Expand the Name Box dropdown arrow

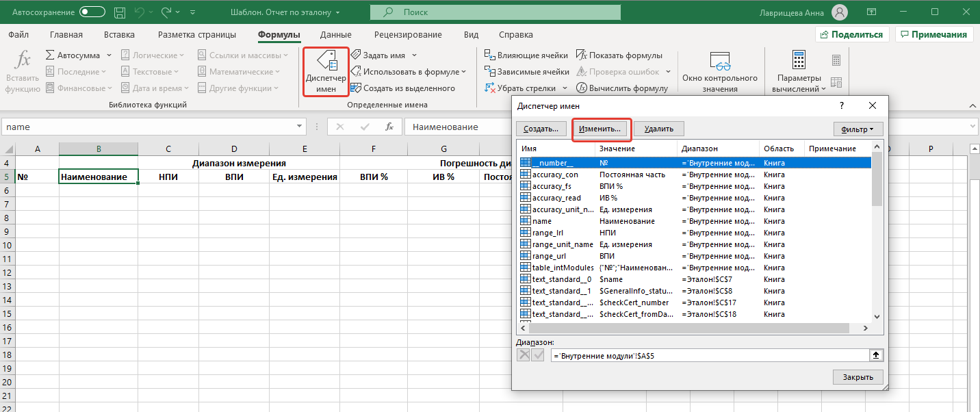[300, 127]
